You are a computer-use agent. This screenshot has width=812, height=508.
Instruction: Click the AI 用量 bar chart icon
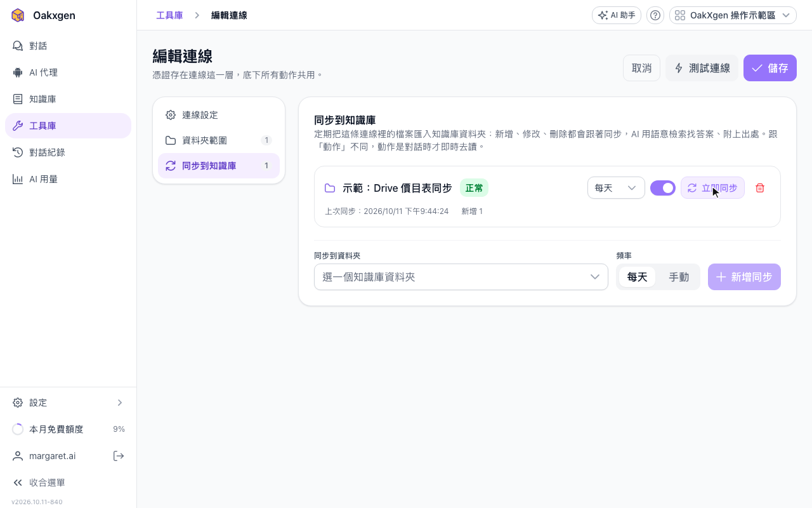click(x=18, y=179)
